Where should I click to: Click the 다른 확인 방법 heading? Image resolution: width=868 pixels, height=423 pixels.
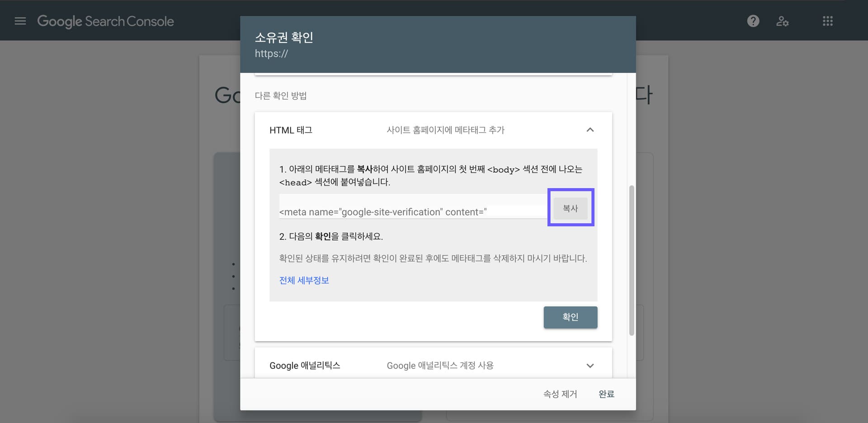coord(281,95)
